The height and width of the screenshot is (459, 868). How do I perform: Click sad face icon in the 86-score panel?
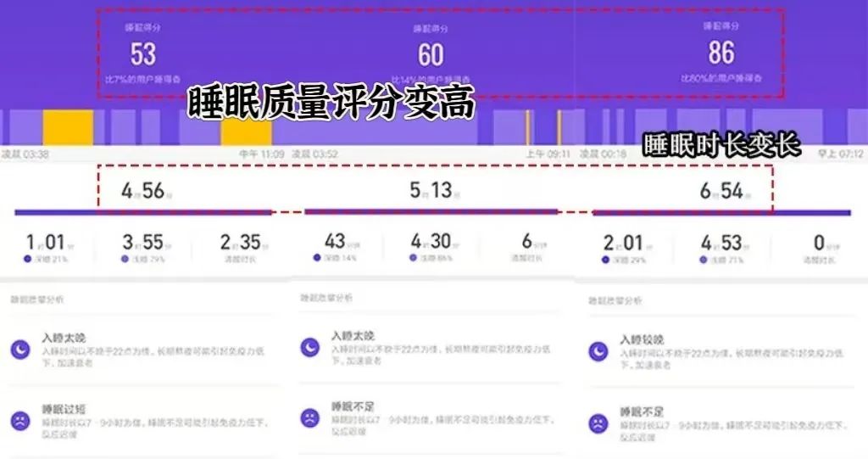(x=599, y=423)
